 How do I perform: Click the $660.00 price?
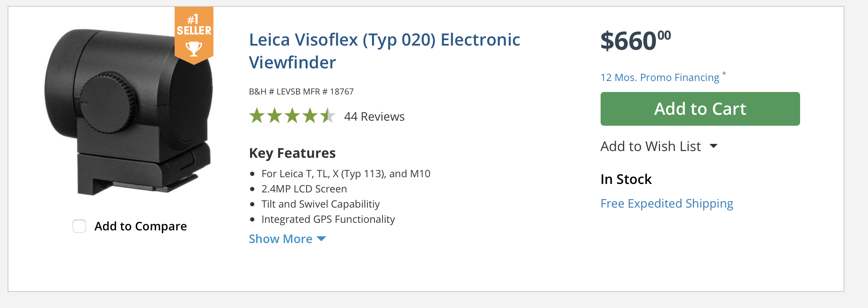[636, 41]
